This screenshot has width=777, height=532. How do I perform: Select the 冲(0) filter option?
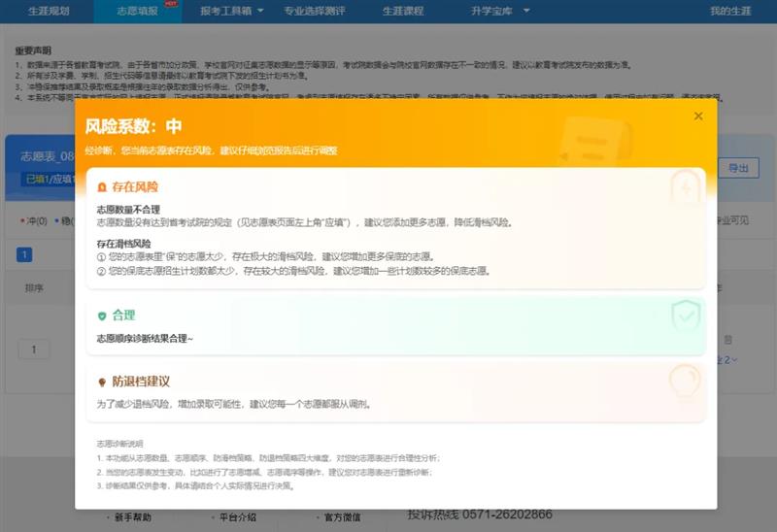pyautogui.click(x=34, y=221)
